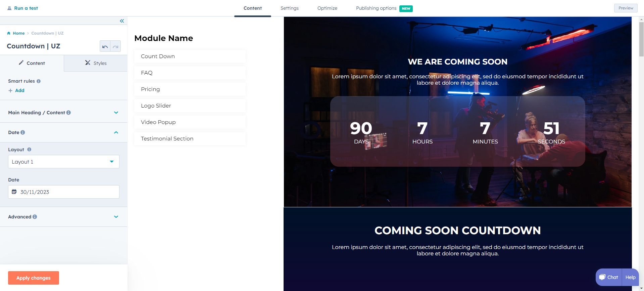
Task: Click the Advanced info icon
Action: tap(35, 217)
